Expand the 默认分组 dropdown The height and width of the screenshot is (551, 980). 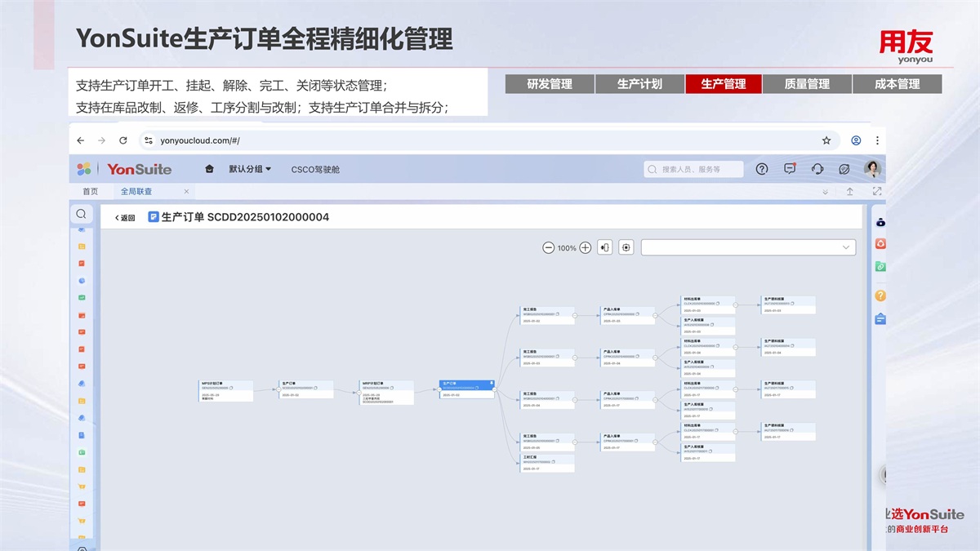click(x=250, y=169)
